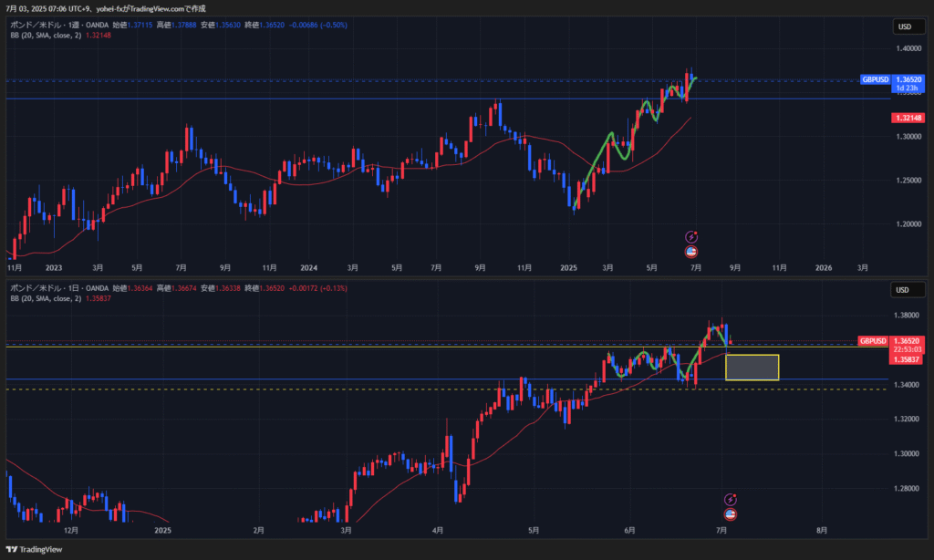Click the 2024 label on the weekly time axis
The width and height of the screenshot is (934, 560).
click(x=308, y=268)
